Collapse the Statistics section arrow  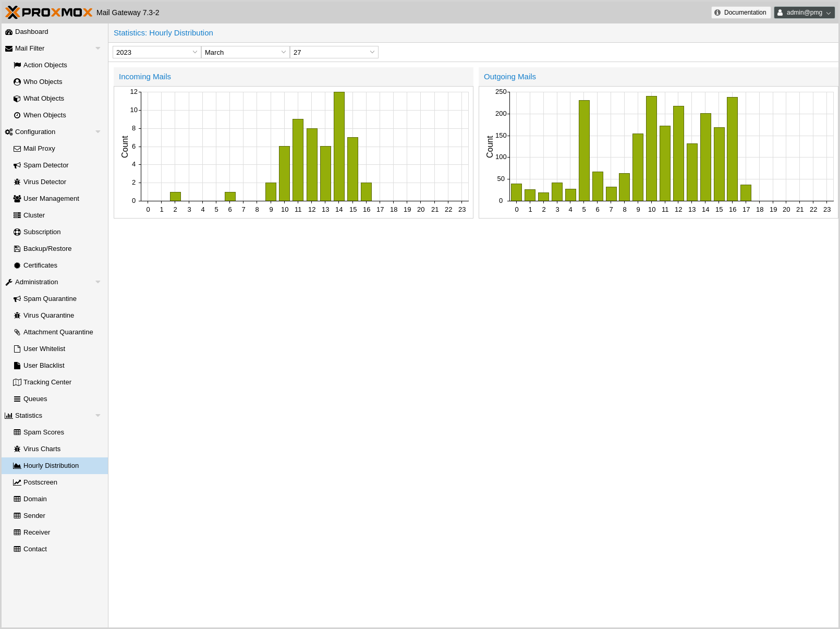pos(98,416)
